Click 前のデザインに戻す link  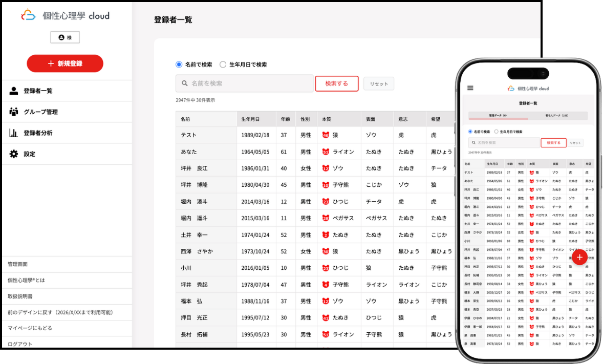(61, 312)
